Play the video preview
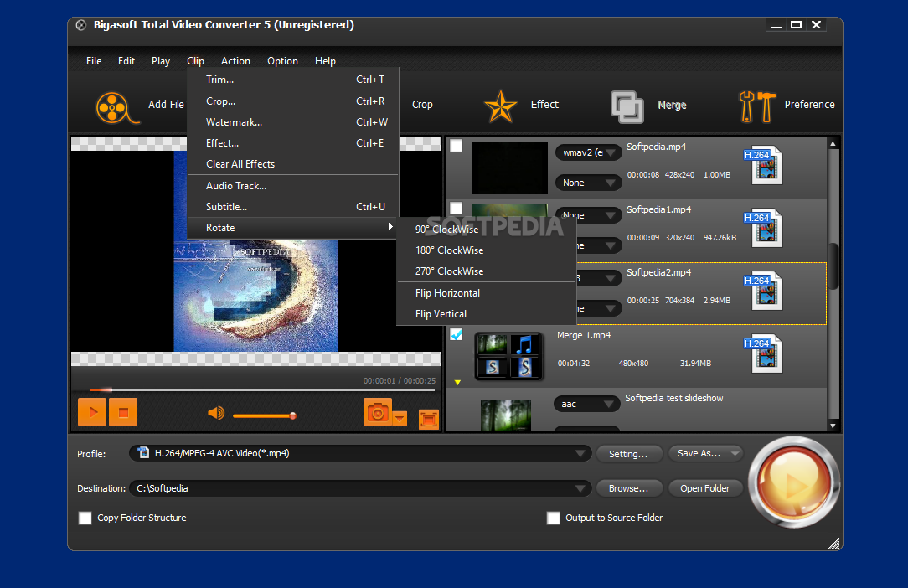Viewport: 908px width, 588px height. 92,412
